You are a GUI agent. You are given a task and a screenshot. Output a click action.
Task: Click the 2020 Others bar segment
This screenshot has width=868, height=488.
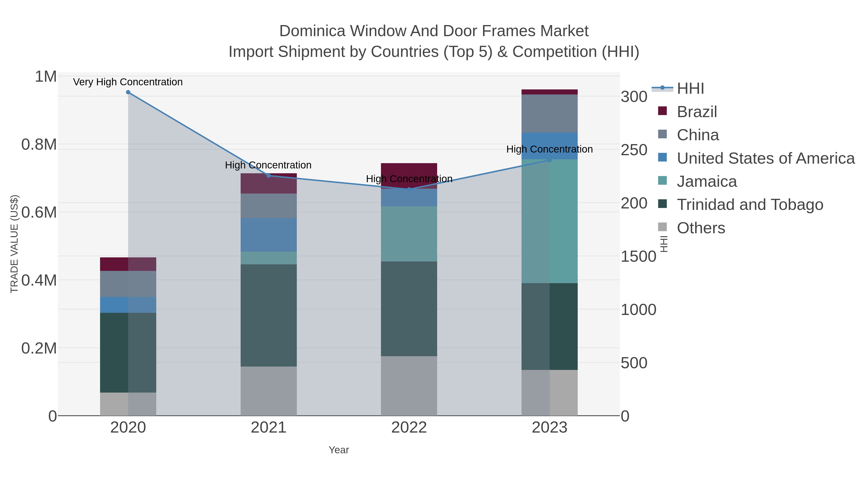tap(128, 404)
